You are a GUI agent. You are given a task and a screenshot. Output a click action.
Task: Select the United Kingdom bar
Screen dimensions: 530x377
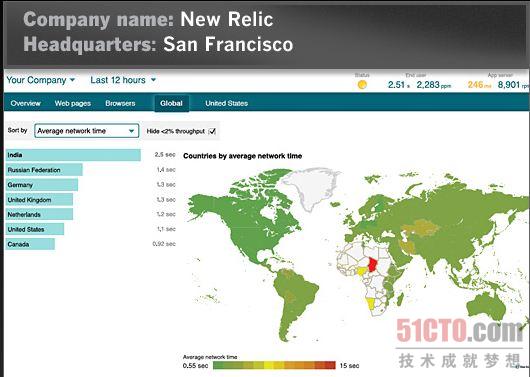coord(39,200)
